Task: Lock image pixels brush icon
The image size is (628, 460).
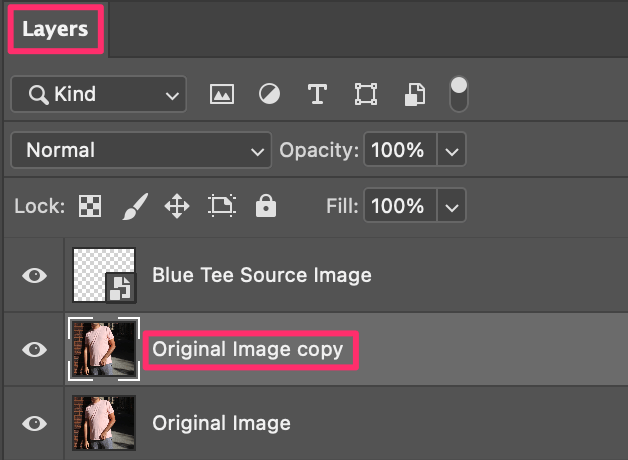Action: (x=135, y=206)
